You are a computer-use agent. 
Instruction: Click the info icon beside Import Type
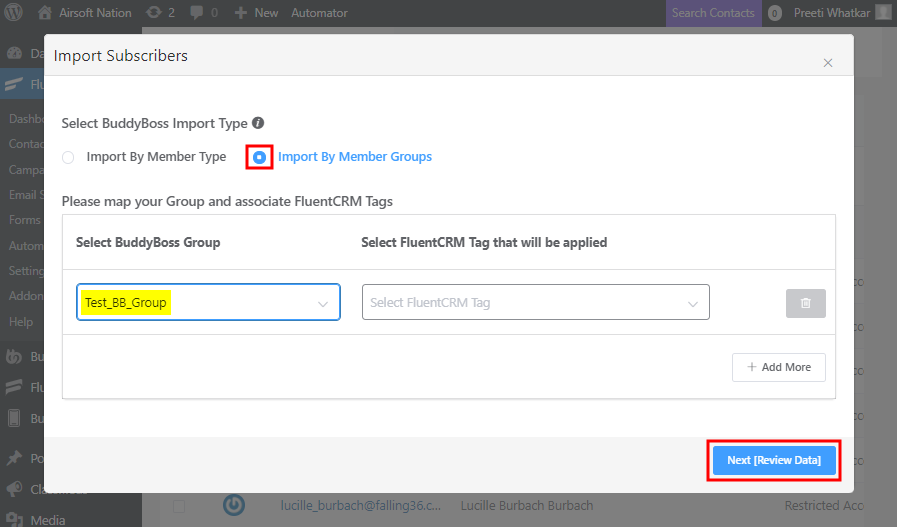click(x=258, y=123)
